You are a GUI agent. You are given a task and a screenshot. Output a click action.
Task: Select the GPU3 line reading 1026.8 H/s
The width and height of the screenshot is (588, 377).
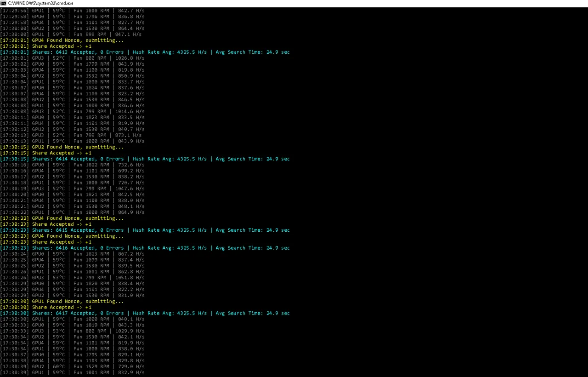tap(72, 58)
